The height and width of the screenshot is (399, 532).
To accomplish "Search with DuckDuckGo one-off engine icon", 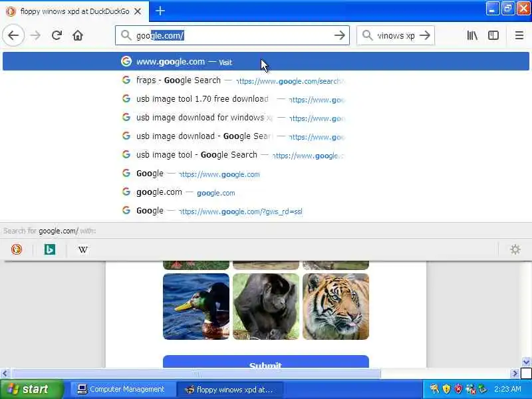I will click(16, 249).
